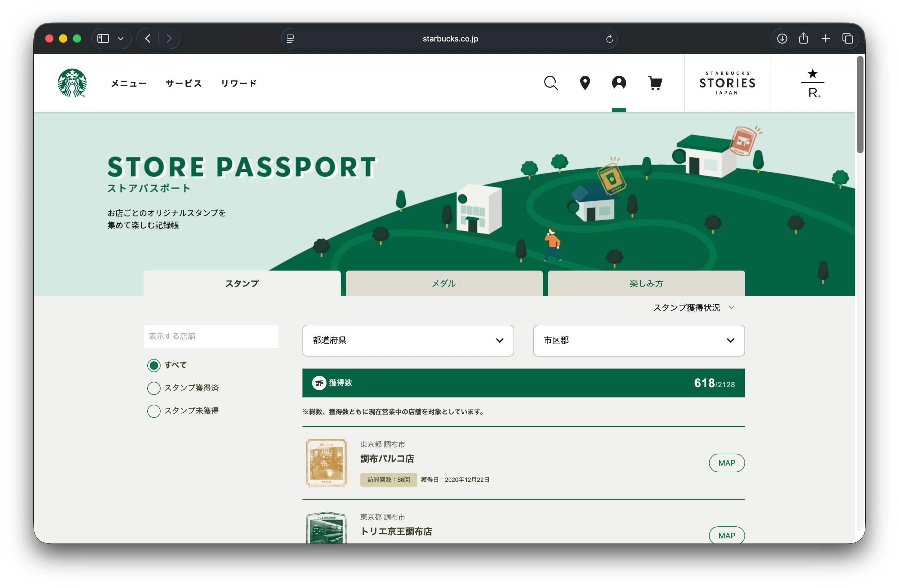Viewport: 899px width, 588px height.
Task: Open the account profile icon
Action: click(x=619, y=83)
